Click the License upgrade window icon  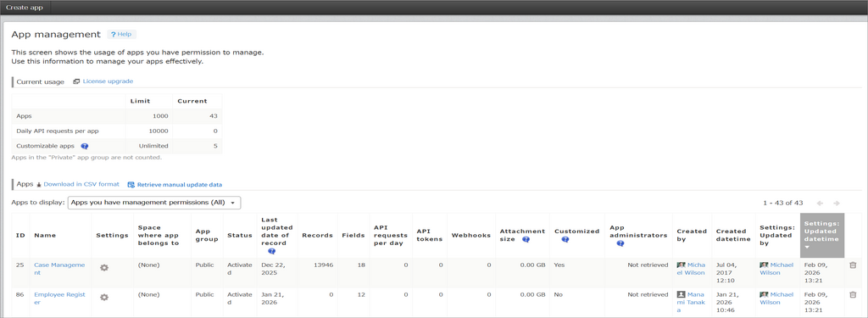tap(76, 81)
